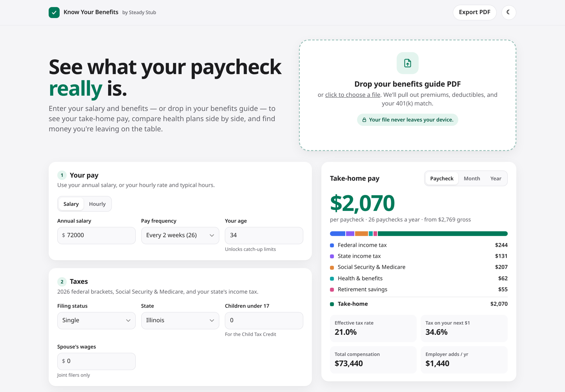Click the $244 federal income tax value

[x=501, y=245]
